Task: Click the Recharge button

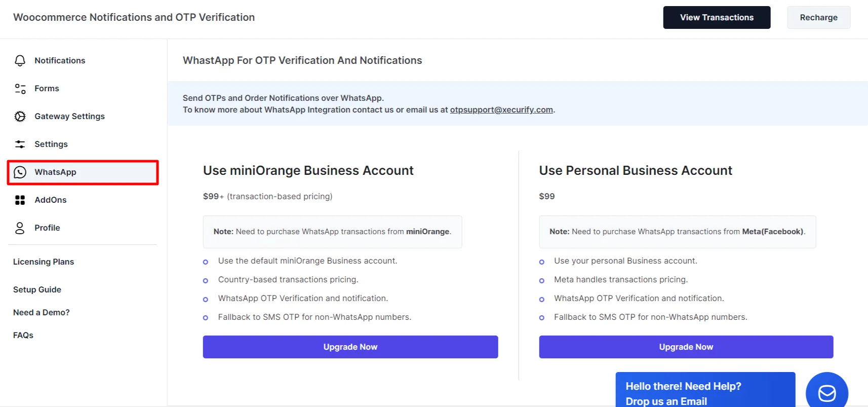Action: pyautogui.click(x=818, y=17)
